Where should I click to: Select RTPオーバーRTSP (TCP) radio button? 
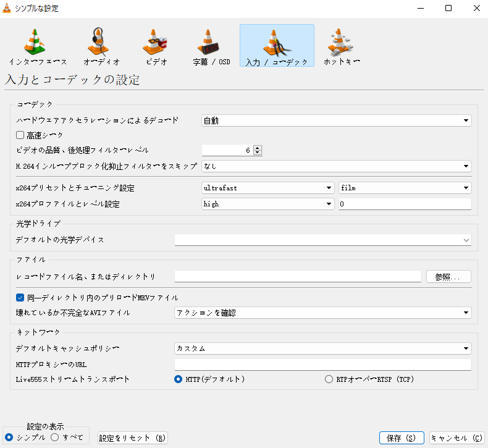pyautogui.click(x=329, y=379)
